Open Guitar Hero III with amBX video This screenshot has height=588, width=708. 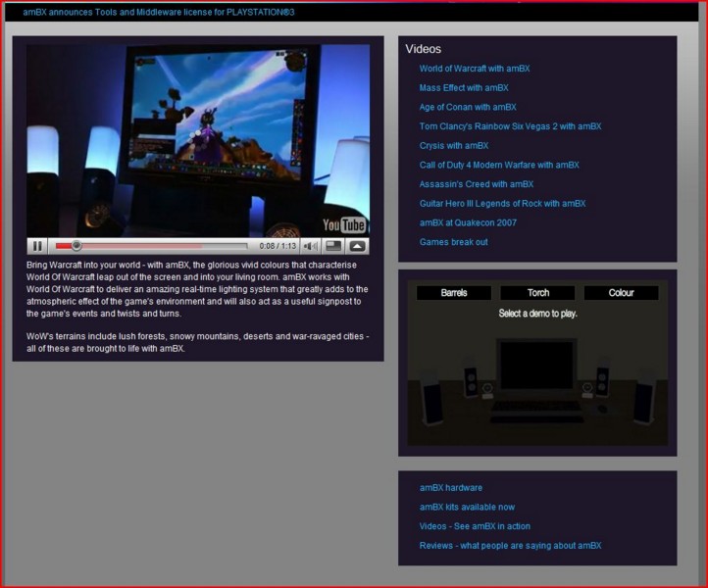tap(502, 204)
